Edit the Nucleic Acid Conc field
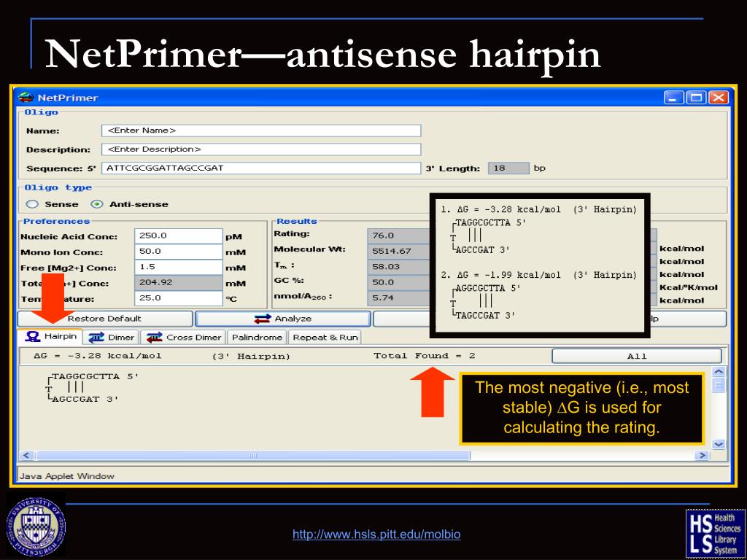 click(179, 236)
